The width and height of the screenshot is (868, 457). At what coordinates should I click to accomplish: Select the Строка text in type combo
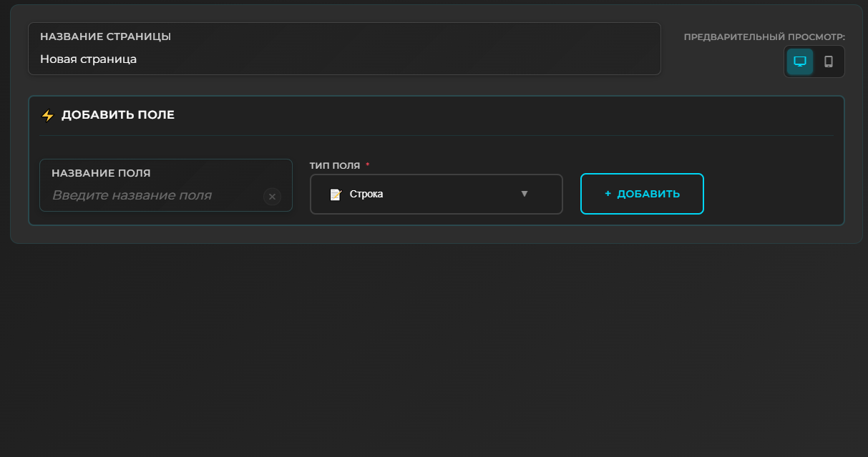pos(366,194)
